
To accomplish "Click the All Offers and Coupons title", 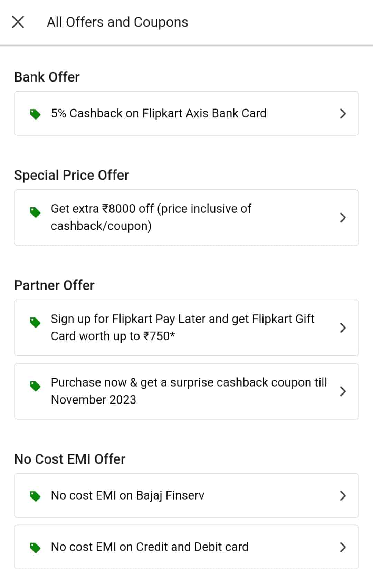I will [117, 22].
